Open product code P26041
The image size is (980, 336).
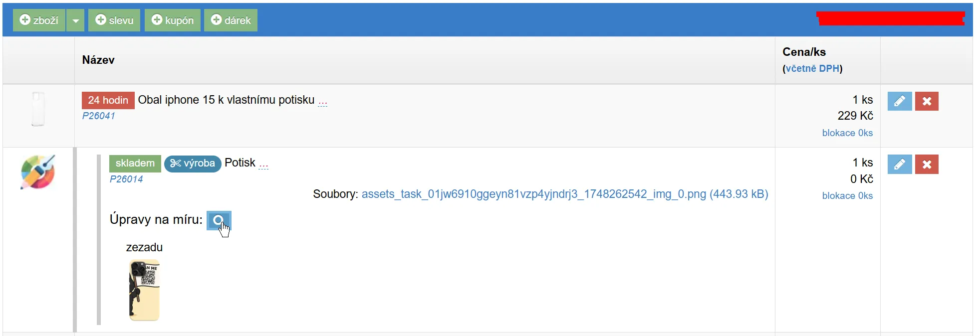[x=99, y=116]
